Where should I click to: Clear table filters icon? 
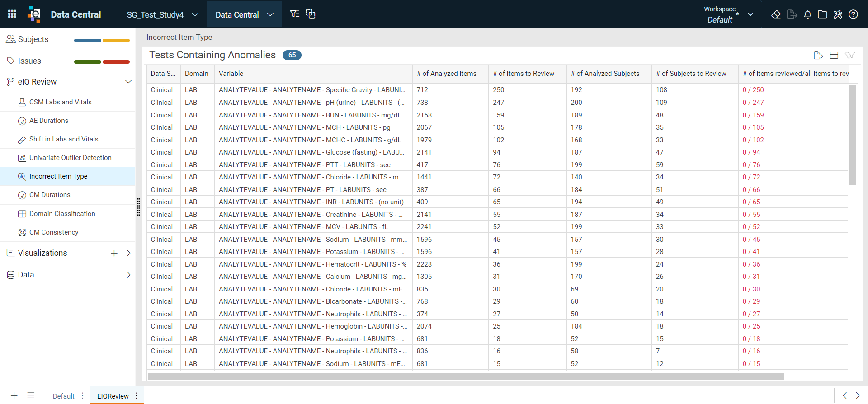pos(849,55)
